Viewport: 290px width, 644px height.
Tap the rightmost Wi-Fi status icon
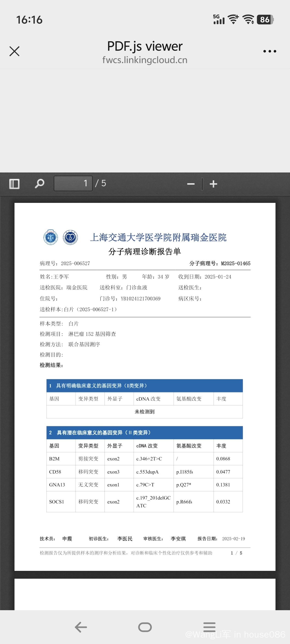pyautogui.click(x=248, y=20)
